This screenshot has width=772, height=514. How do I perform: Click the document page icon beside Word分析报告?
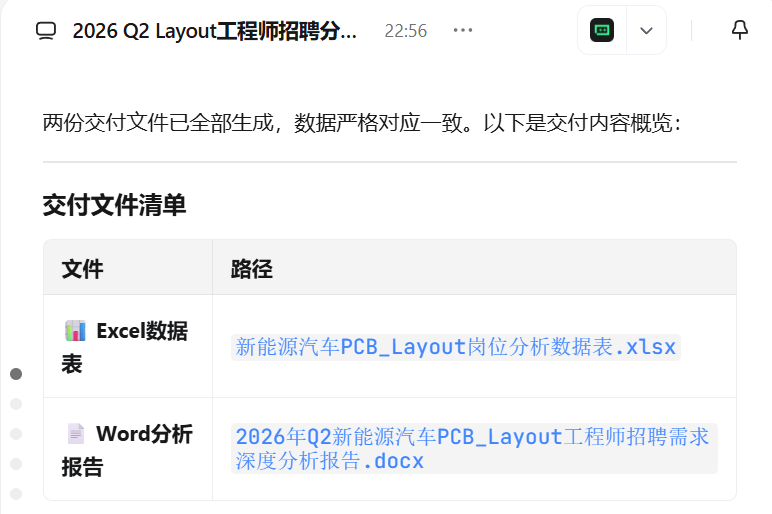coord(76,434)
